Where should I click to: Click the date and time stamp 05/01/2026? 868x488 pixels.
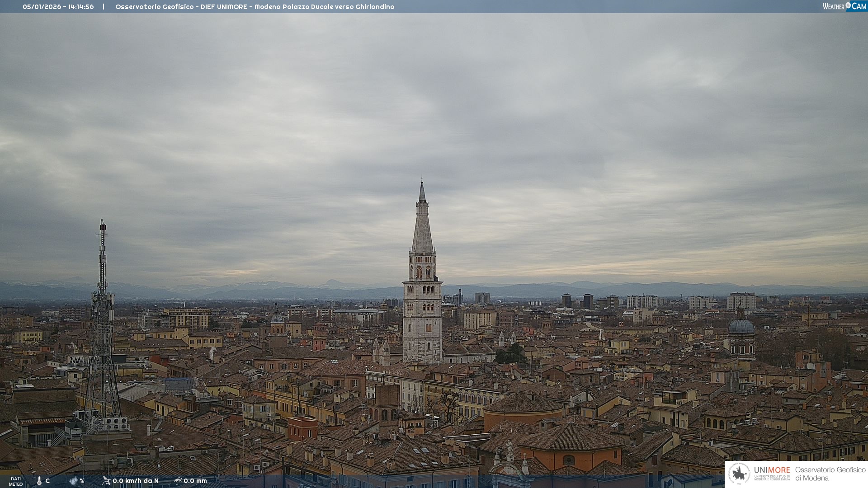[x=58, y=7]
